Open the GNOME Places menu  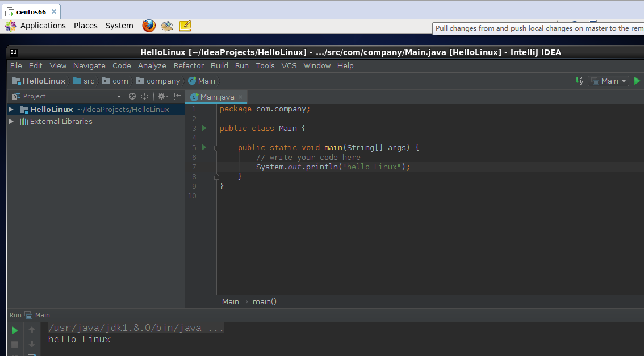point(85,26)
